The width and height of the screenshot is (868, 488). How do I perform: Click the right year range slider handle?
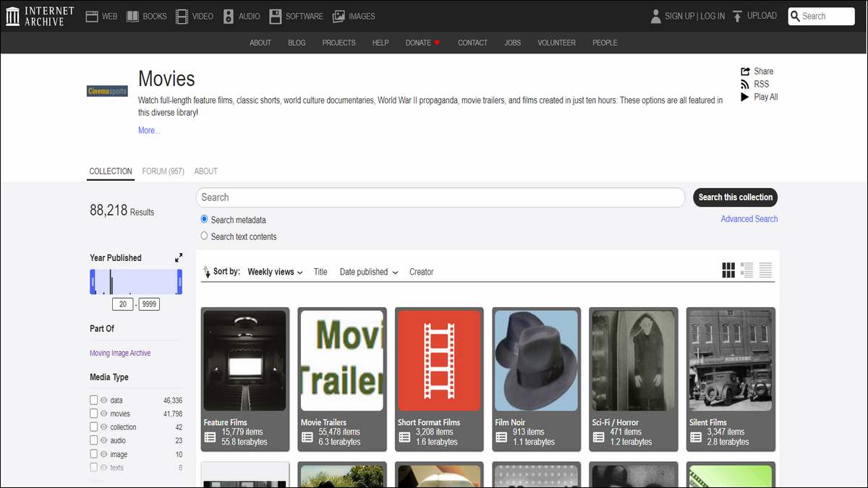pyautogui.click(x=179, y=282)
